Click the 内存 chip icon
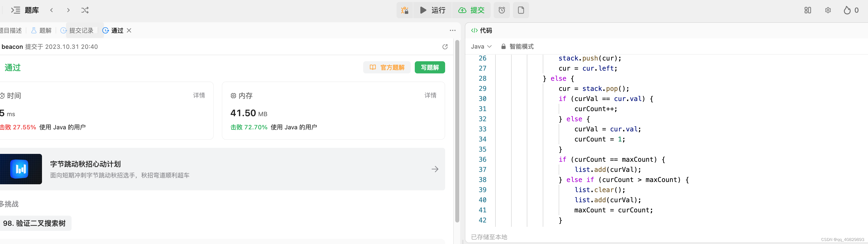 (233, 96)
